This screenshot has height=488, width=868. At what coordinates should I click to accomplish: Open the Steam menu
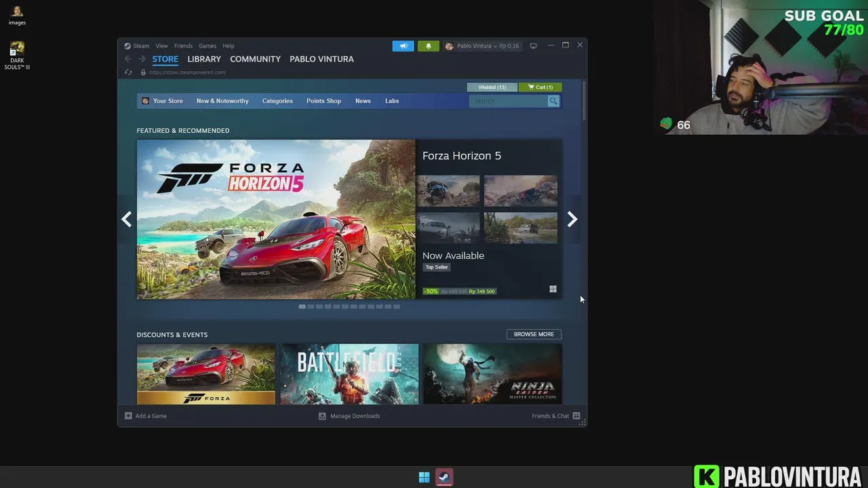point(141,46)
